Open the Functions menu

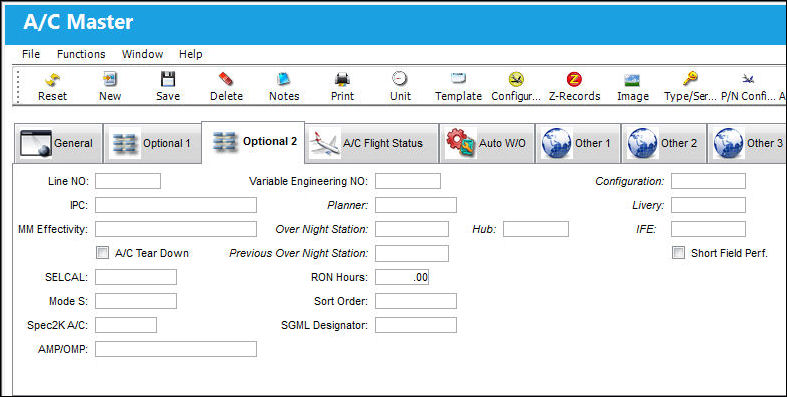pos(81,54)
